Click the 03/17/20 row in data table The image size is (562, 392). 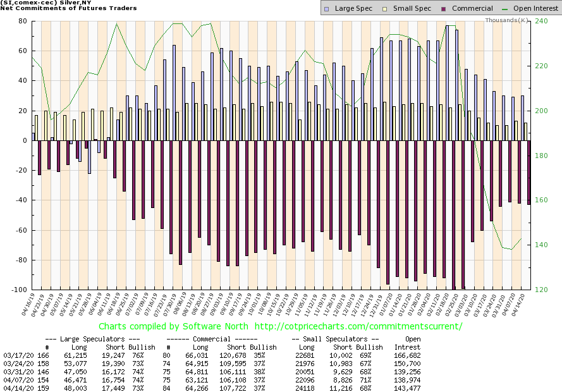point(15,356)
